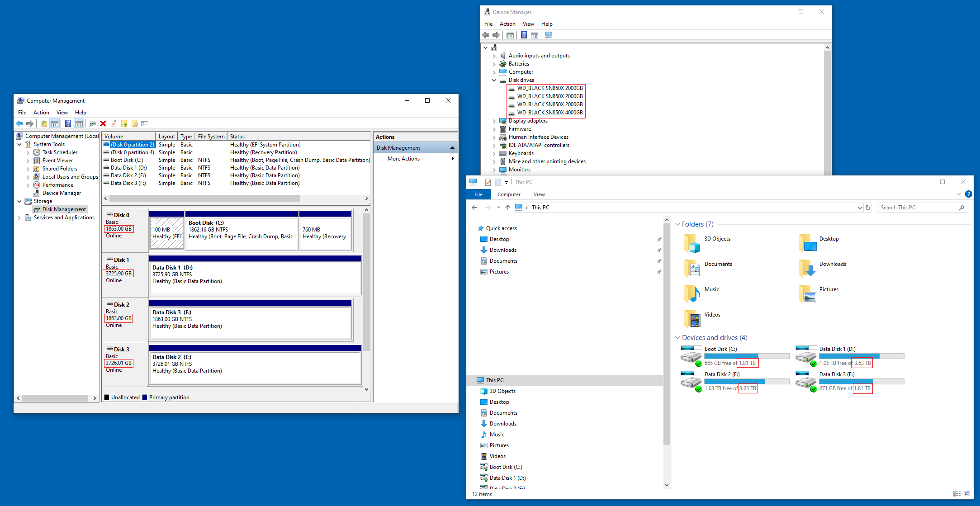The width and height of the screenshot is (980, 506).
Task: Click the blue Help icon in File Explorer
Action: [x=968, y=194]
